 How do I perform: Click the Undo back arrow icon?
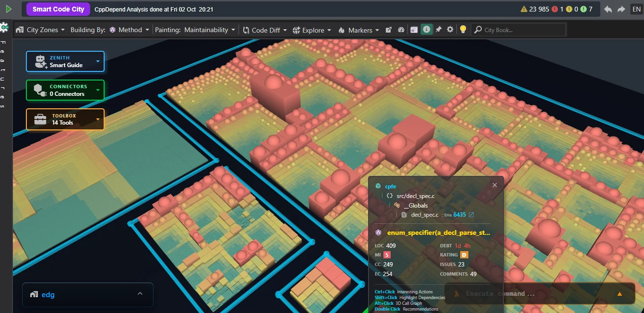[608, 9]
